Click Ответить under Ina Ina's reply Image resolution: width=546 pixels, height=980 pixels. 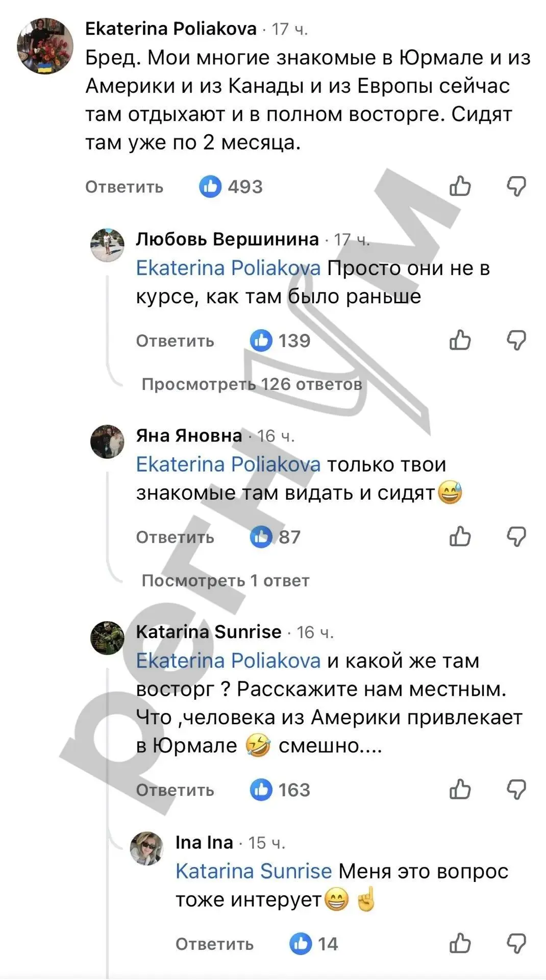(214, 944)
